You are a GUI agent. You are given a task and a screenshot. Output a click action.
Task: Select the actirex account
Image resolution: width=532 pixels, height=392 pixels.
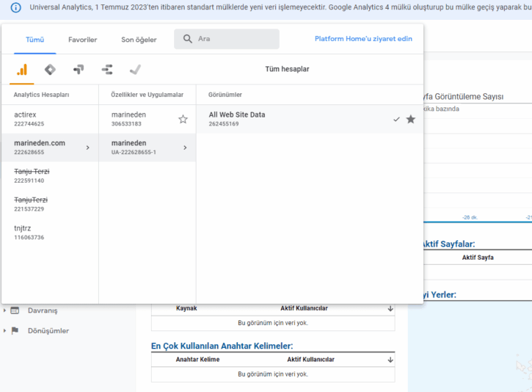tap(50, 119)
